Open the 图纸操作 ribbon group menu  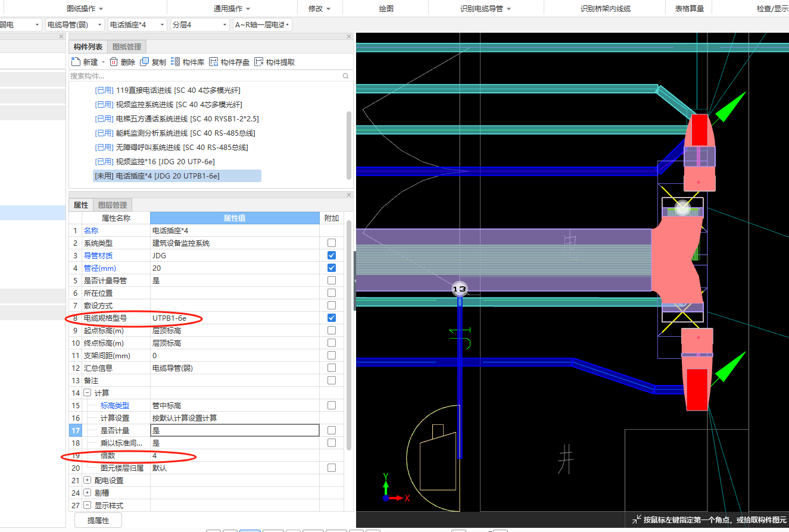(85, 9)
